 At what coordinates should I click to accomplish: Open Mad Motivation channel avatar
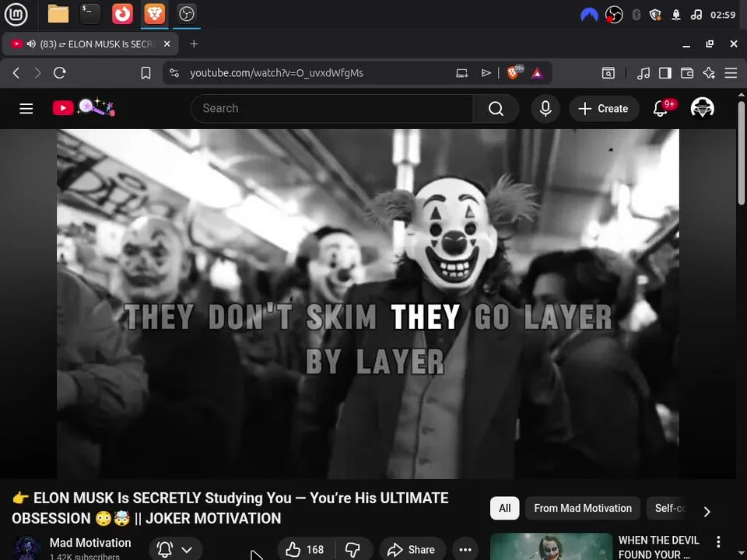(x=26, y=548)
